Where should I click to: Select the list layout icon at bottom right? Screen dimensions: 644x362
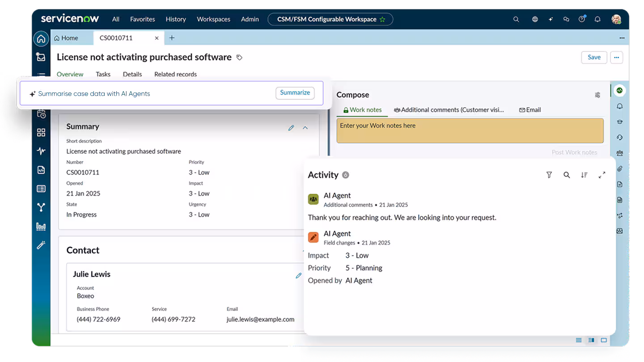(579, 340)
